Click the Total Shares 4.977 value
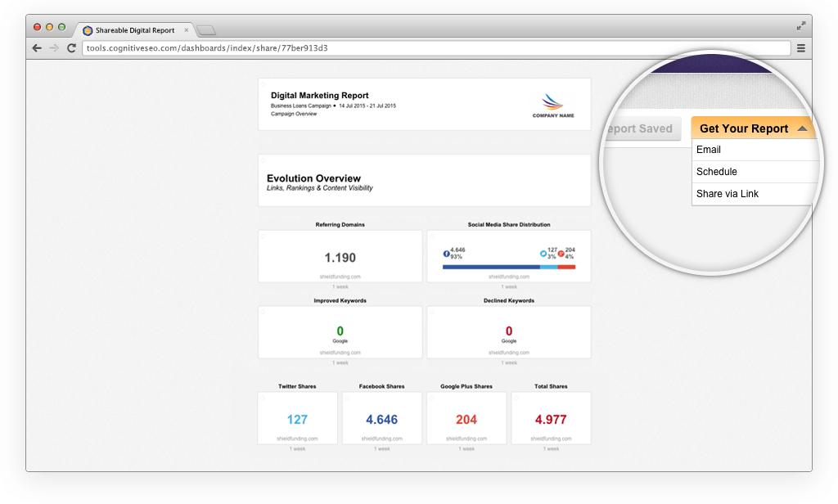838x504 pixels. (x=551, y=420)
